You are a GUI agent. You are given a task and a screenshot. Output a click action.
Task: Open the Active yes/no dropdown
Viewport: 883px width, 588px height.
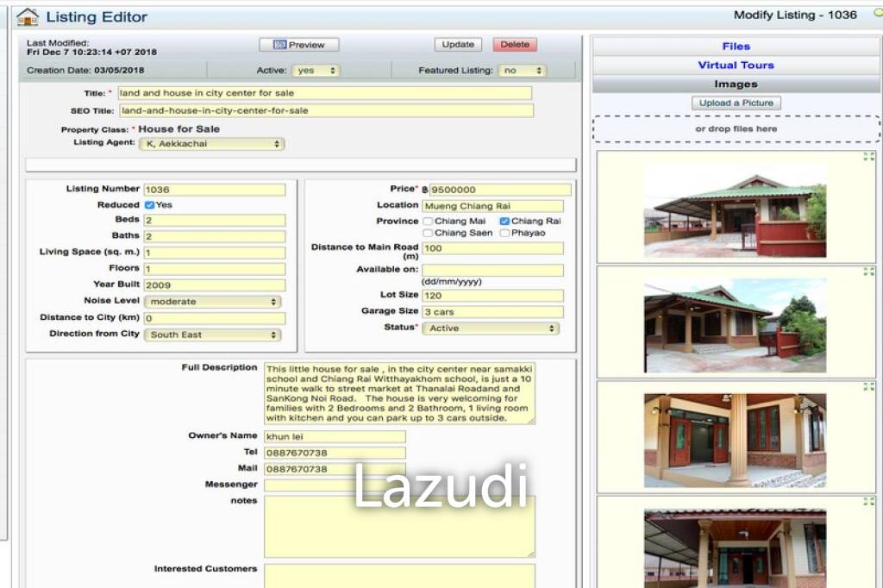[x=316, y=71]
